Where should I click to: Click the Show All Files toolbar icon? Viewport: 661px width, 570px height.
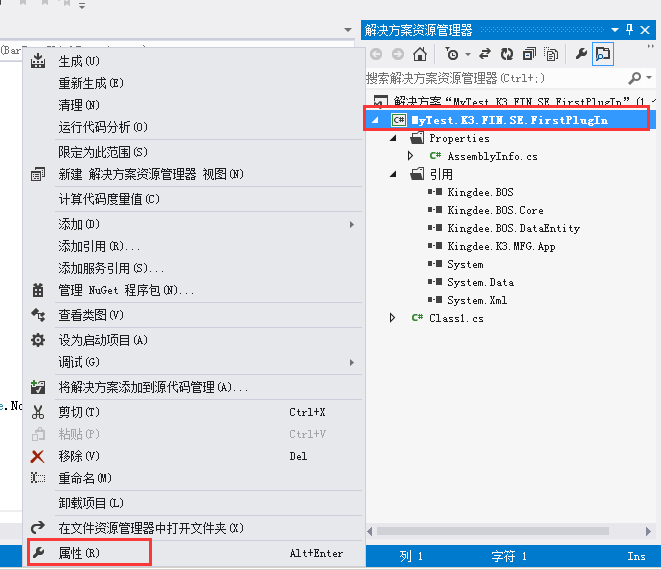point(551,54)
